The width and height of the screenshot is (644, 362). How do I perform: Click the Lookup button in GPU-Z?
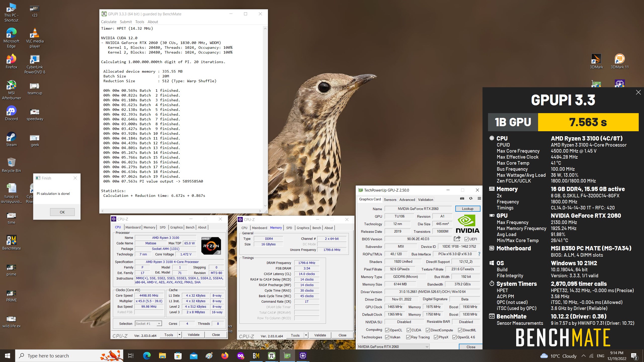click(x=468, y=209)
